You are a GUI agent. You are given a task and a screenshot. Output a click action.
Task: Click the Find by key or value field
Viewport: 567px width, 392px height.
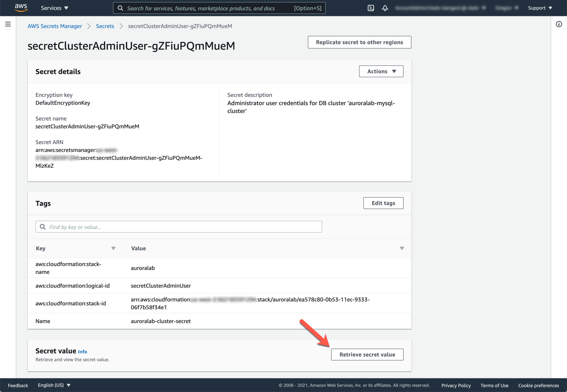183,227
